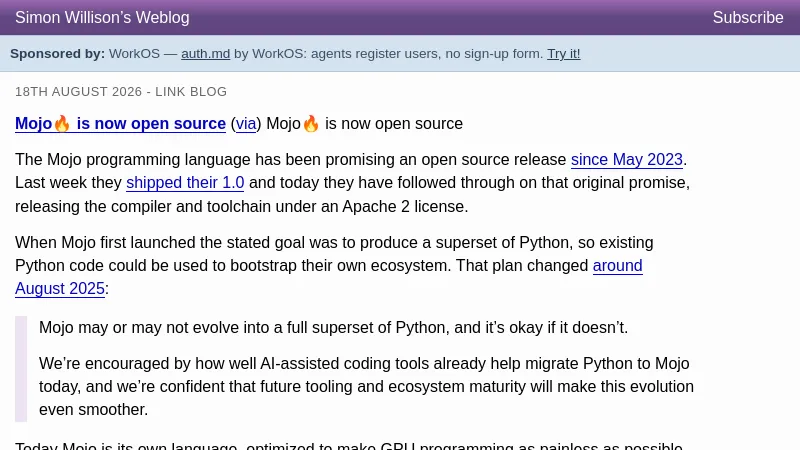Click the paragraph mentioning Apache 2 license
Viewport: 800px width, 450px height.
click(x=353, y=183)
